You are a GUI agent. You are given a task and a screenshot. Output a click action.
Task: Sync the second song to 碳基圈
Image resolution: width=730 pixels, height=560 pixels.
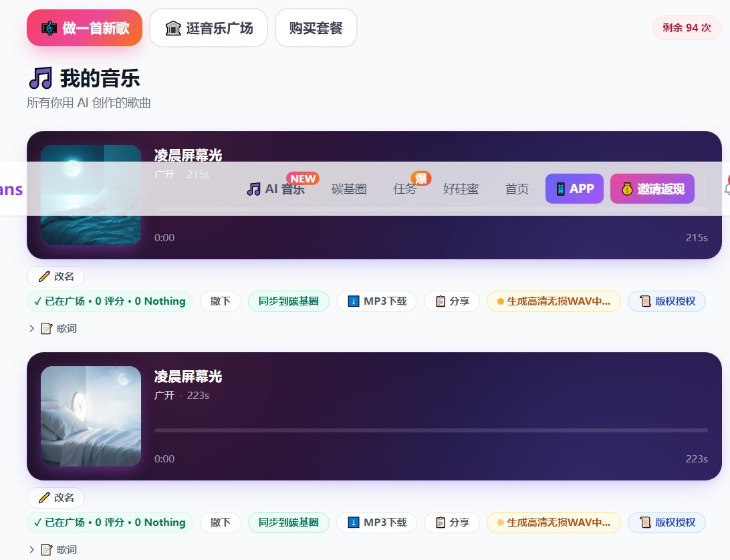click(289, 523)
